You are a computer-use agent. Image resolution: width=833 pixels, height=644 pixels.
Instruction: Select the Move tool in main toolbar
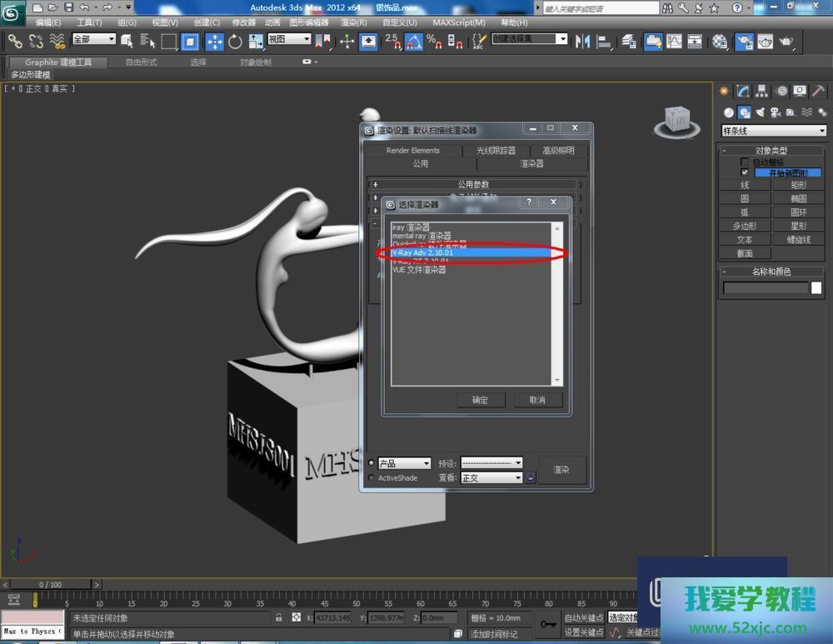pyautogui.click(x=214, y=42)
